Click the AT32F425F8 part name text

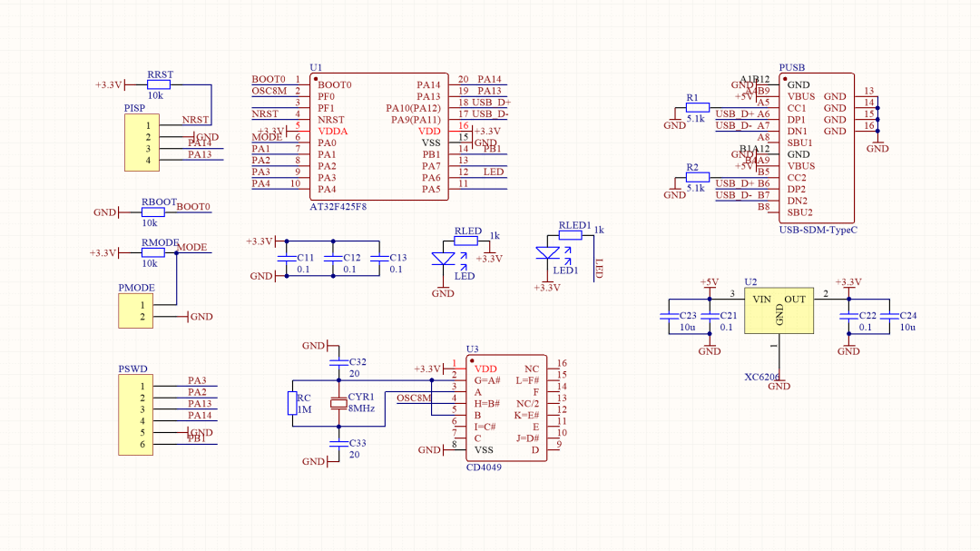click(338, 206)
